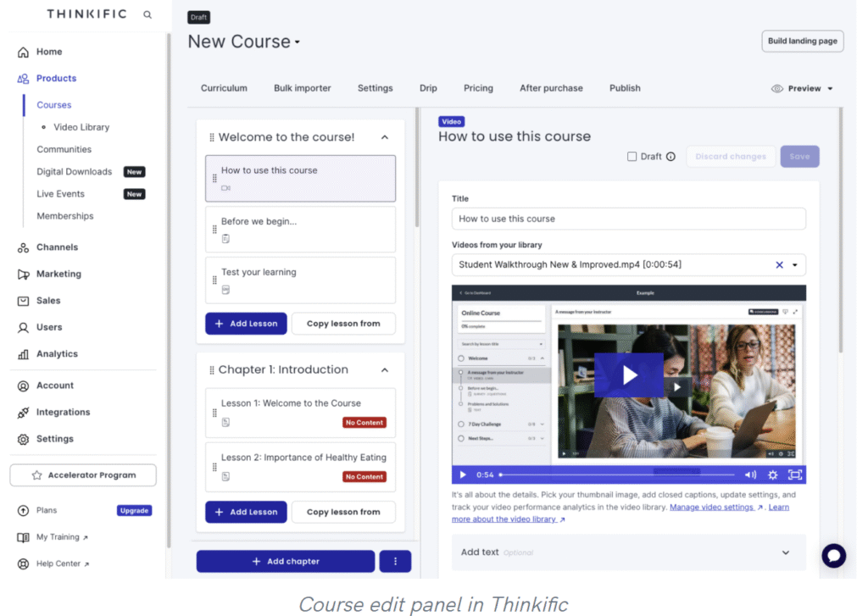This screenshot has width=868, height=616.
Task: Open the Bulk importer tab
Action: click(303, 88)
